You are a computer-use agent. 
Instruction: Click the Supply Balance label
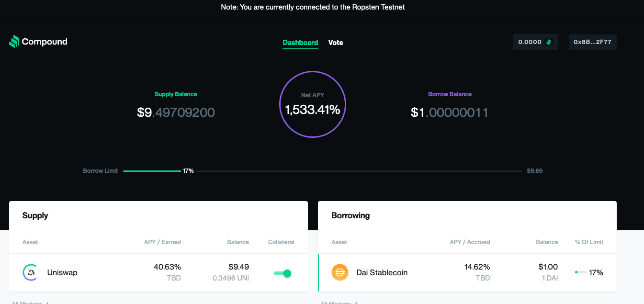(176, 94)
